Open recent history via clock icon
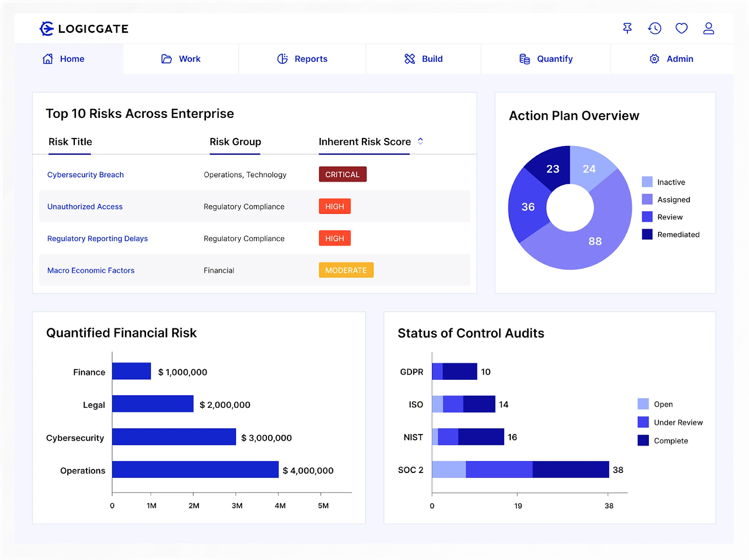This screenshot has height=560, width=749. coord(654,29)
